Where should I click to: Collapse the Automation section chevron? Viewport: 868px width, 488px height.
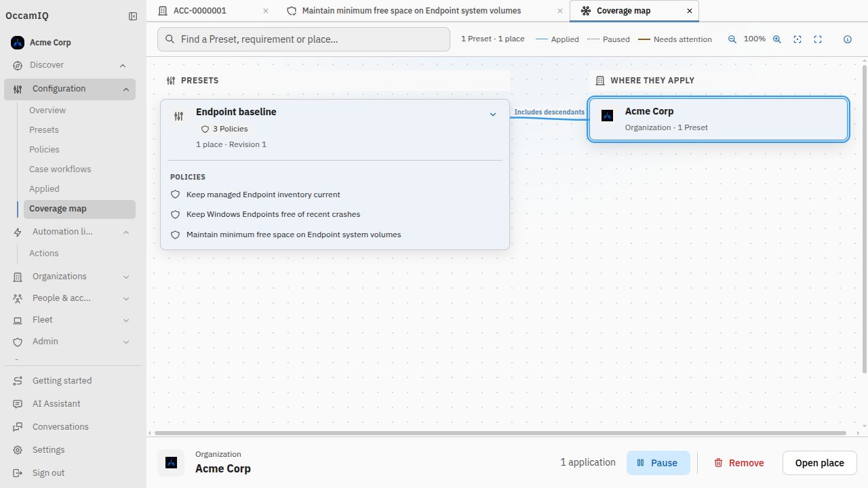(126, 232)
